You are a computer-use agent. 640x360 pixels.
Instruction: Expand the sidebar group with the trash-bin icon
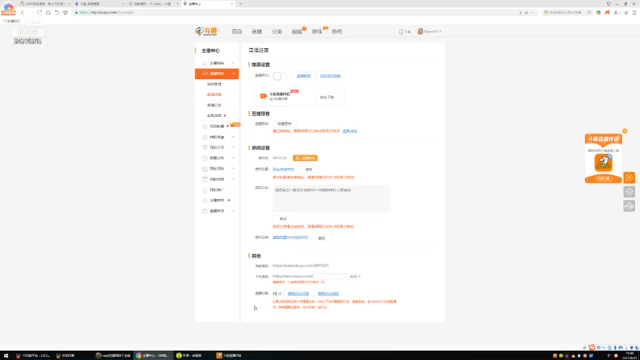(233, 147)
